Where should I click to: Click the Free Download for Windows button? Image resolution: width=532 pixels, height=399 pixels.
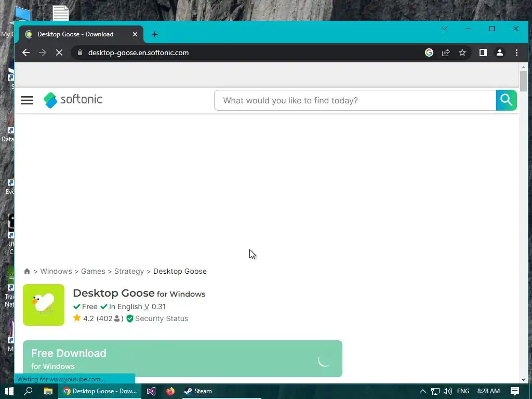coord(182,358)
